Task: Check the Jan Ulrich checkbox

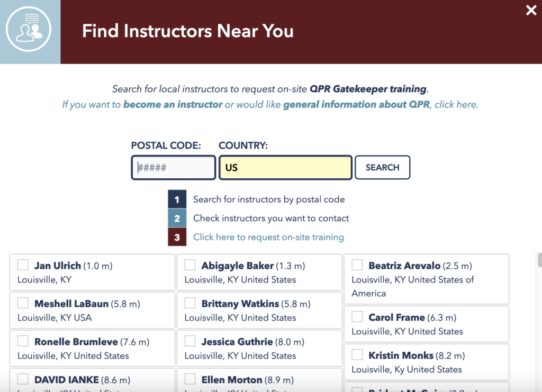Action: [x=23, y=265]
